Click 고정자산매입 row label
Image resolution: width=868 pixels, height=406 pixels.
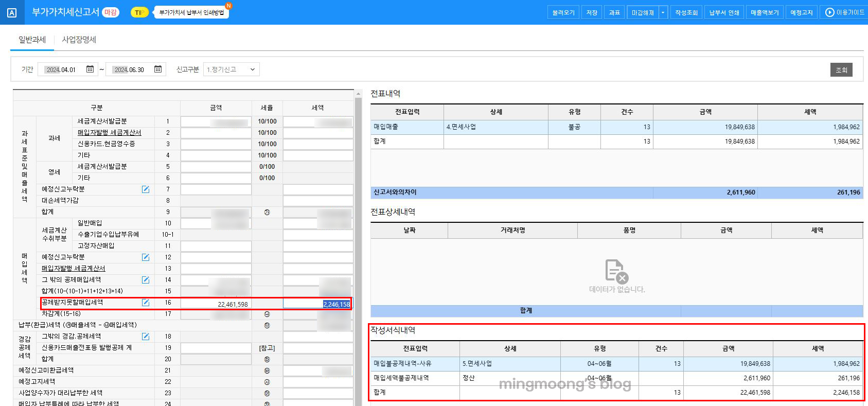coord(96,246)
